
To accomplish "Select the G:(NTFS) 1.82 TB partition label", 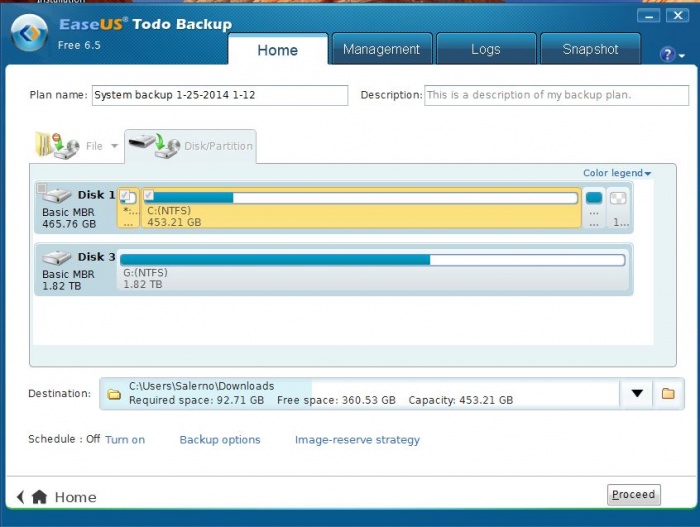I will [145, 279].
